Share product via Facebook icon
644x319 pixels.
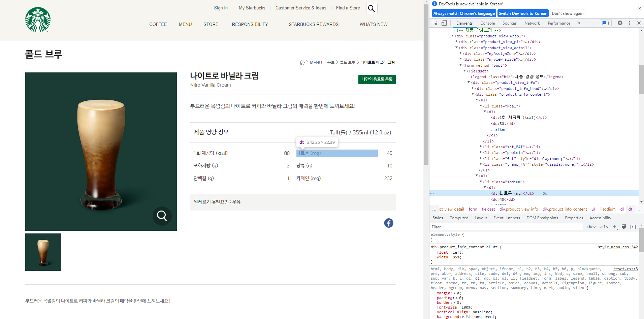(x=389, y=223)
